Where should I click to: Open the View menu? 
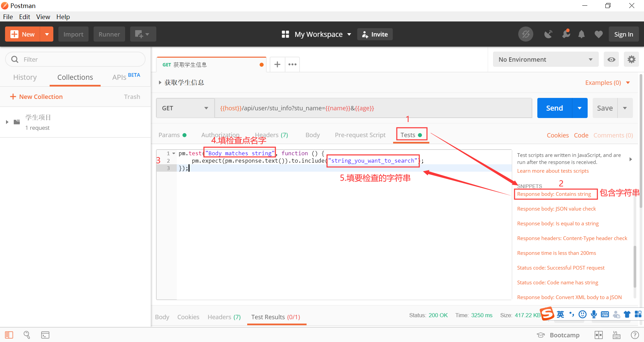pyautogui.click(x=43, y=17)
